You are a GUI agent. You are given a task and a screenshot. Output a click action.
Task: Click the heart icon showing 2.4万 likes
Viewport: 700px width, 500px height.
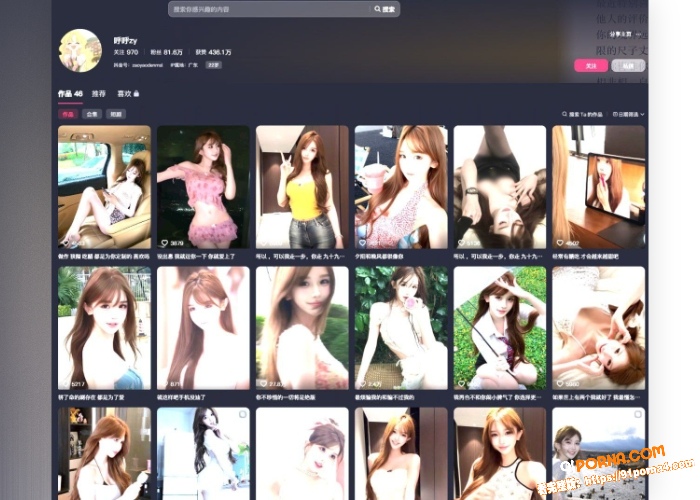tap(362, 384)
